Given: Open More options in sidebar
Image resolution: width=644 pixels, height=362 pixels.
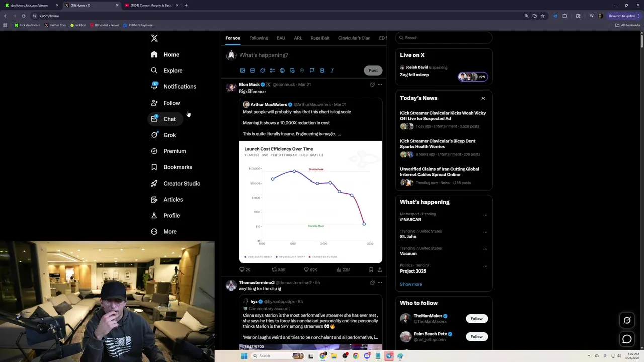Looking at the screenshot, I should [164, 232].
